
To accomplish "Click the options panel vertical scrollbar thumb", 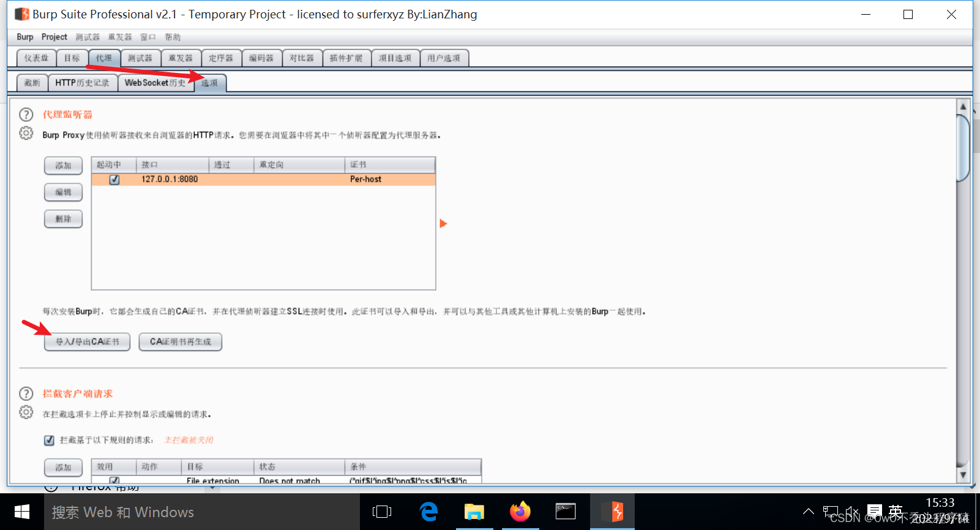I will coord(963,149).
